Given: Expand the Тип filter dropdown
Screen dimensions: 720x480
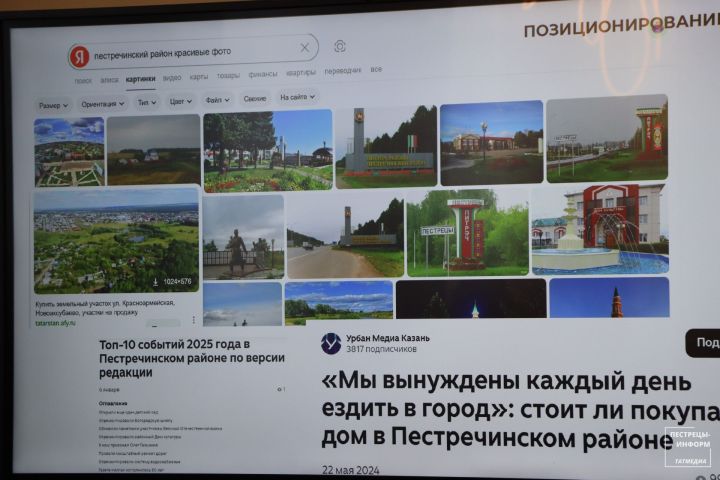Looking at the screenshot, I should (147, 102).
